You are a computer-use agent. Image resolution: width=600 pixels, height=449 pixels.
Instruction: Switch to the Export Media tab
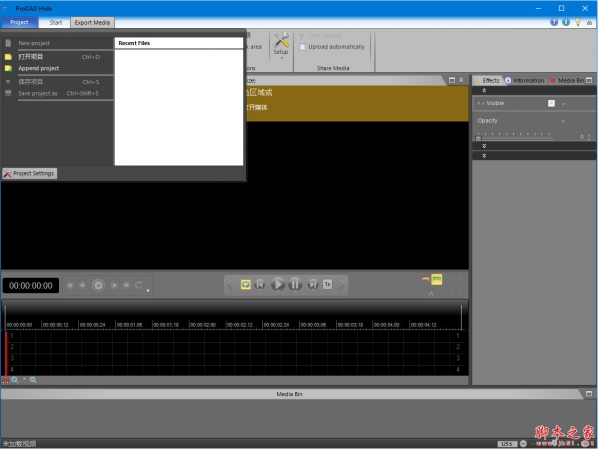coord(92,22)
